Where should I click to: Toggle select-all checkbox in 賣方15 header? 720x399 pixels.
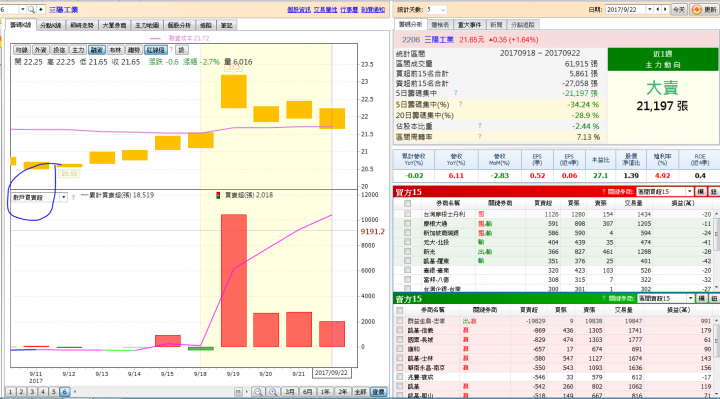399,310
